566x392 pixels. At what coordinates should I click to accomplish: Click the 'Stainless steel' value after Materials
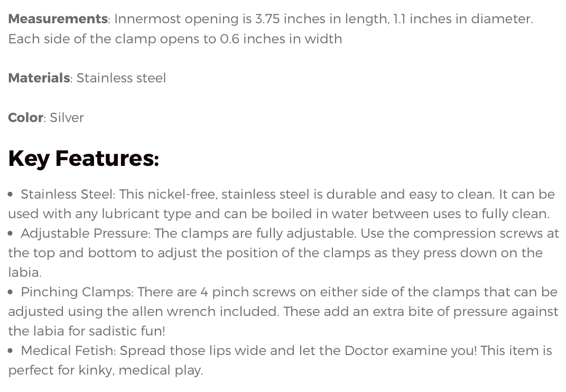(122, 78)
